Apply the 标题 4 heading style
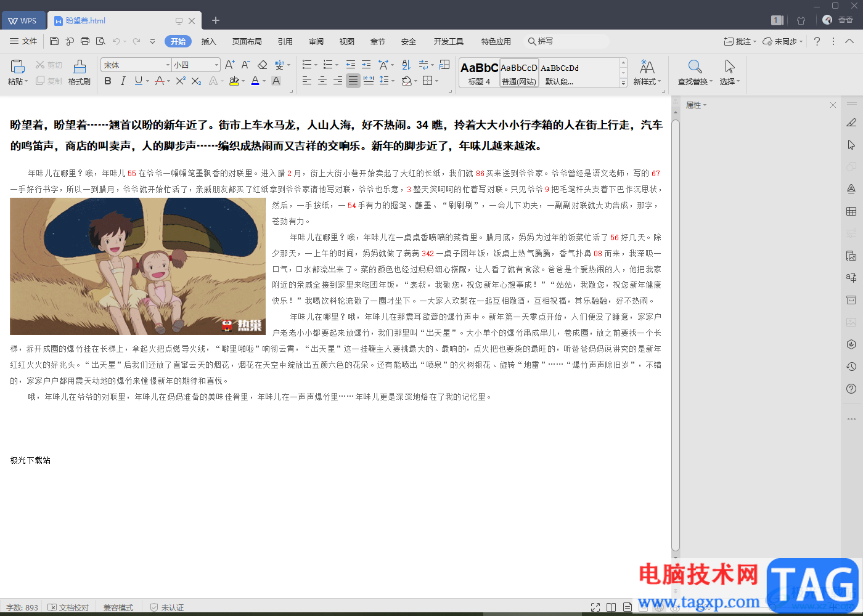Screen dimensions: 863x616 tap(479, 73)
